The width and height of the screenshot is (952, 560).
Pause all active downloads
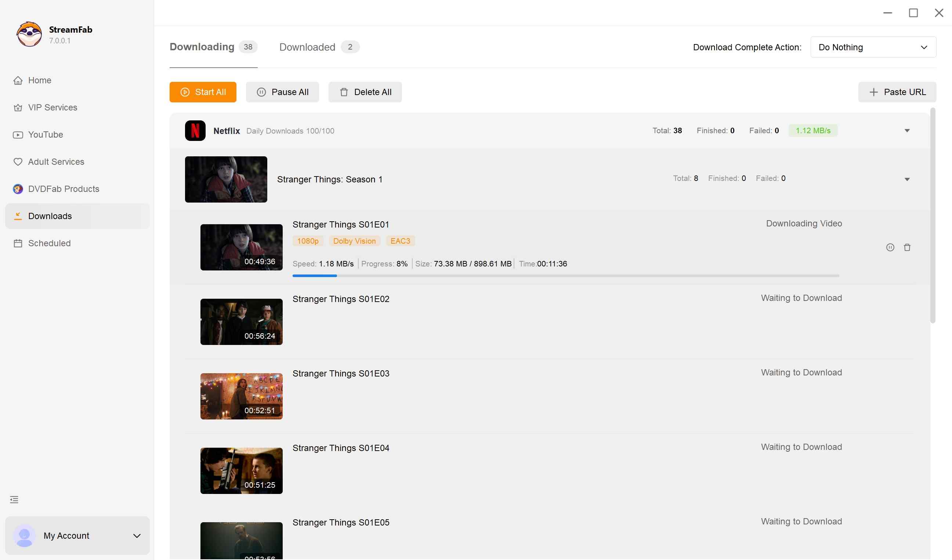click(x=282, y=92)
